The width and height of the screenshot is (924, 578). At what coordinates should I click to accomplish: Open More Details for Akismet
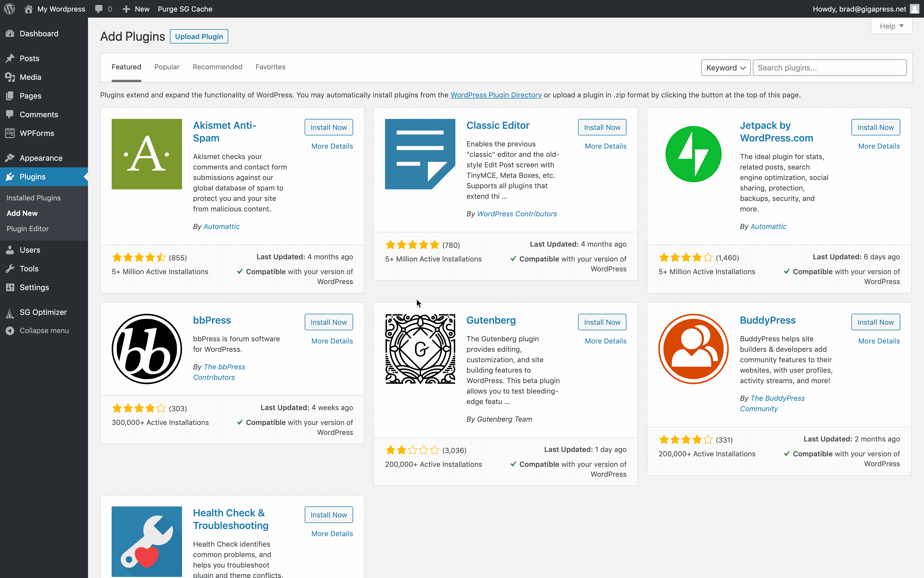pos(332,146)
